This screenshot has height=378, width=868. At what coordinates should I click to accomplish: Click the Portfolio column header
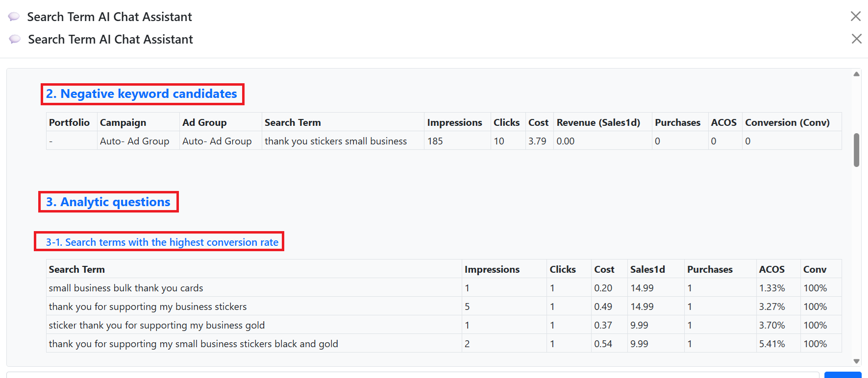69,122
